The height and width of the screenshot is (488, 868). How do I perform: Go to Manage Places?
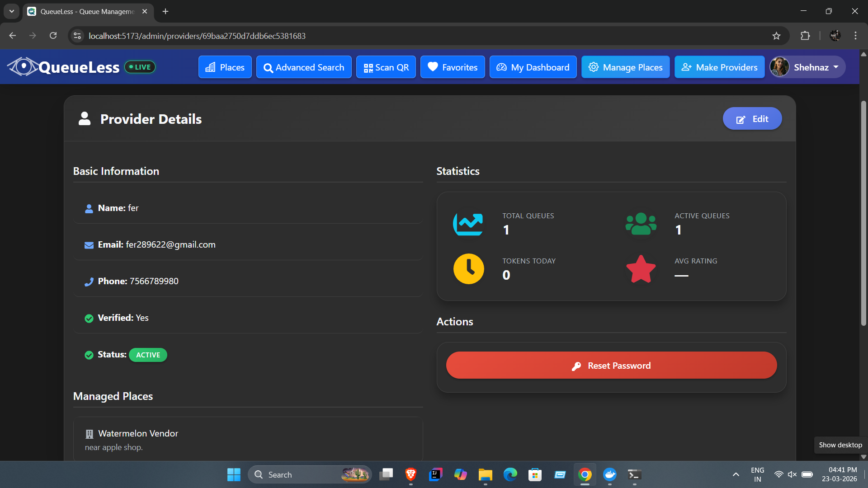625,67
